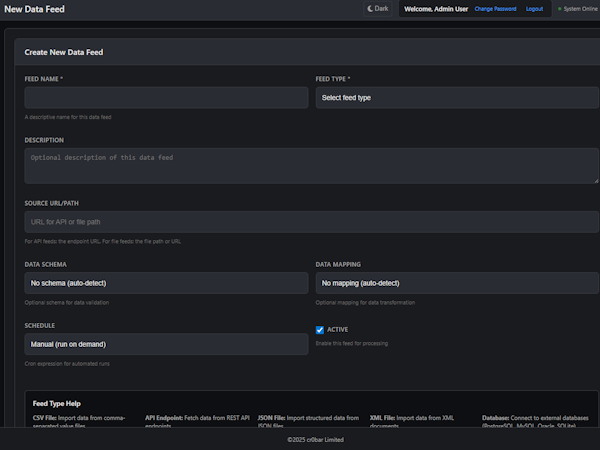Focus the Feed Name input field
The height and width of the screenshot is (450, 600).
(x=166, y=98)
